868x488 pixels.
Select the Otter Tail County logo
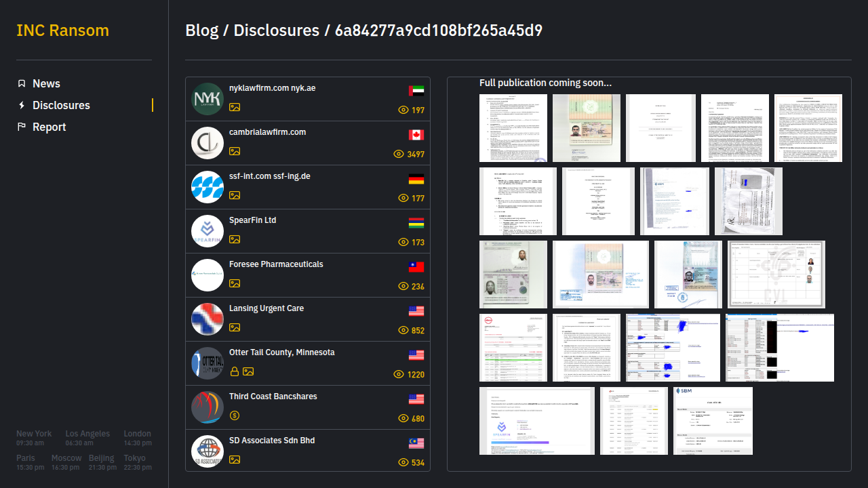(208, 363)
